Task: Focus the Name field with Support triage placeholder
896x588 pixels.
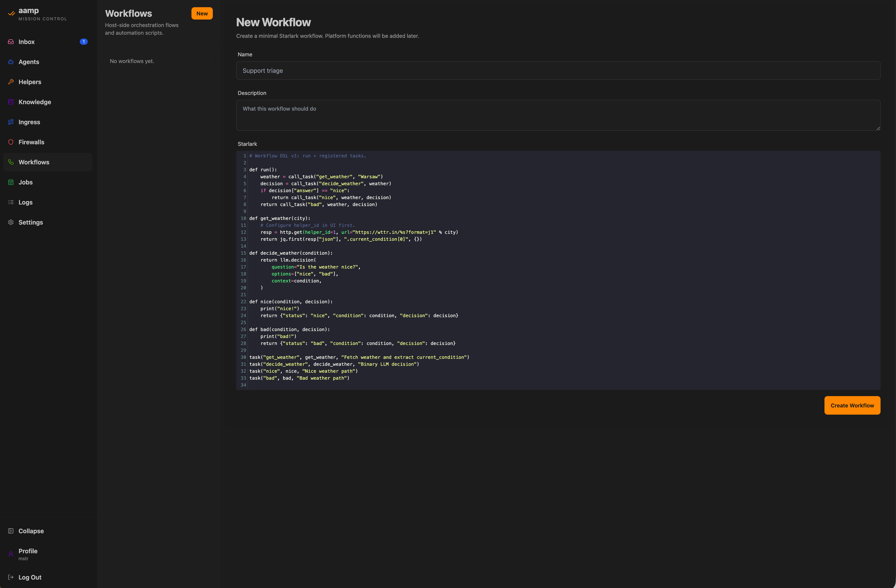Action: [558, 70]
